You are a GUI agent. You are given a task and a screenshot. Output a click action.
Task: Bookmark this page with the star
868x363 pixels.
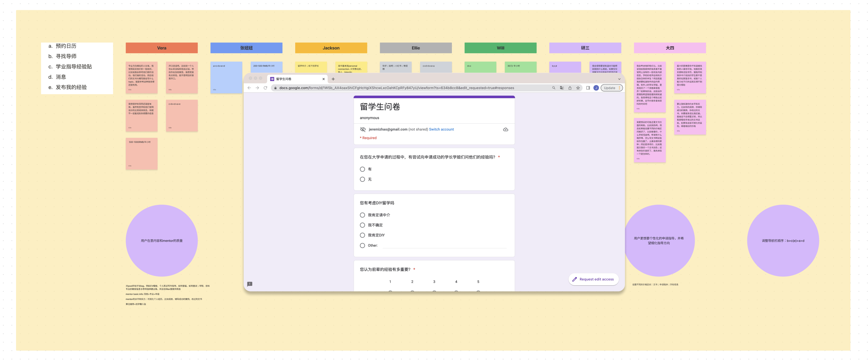tap(578, 88)
